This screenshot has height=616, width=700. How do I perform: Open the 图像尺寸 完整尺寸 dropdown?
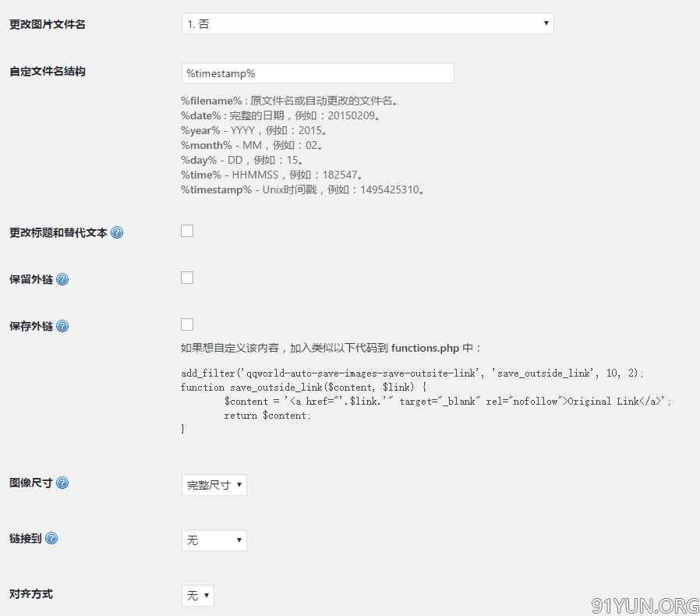pyautogui.click(x=214, y=485)
